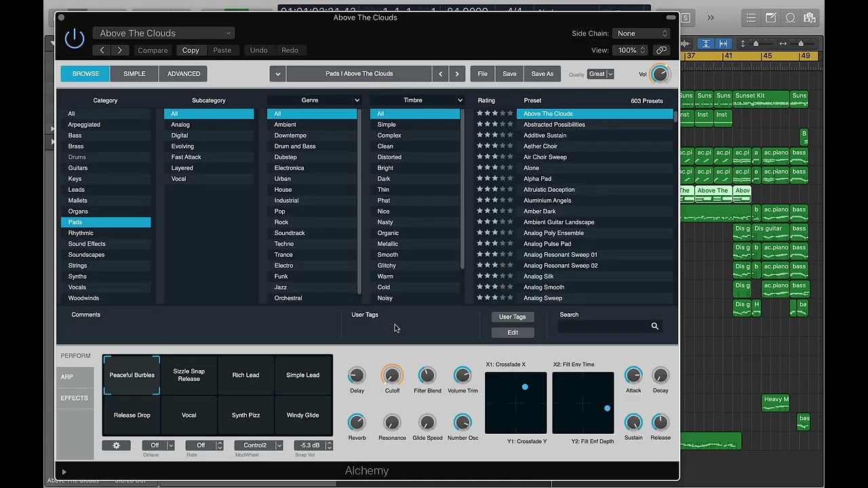Click the Decay knob
This screenshot has height=488, width=868.
click(x=660, y=375)
